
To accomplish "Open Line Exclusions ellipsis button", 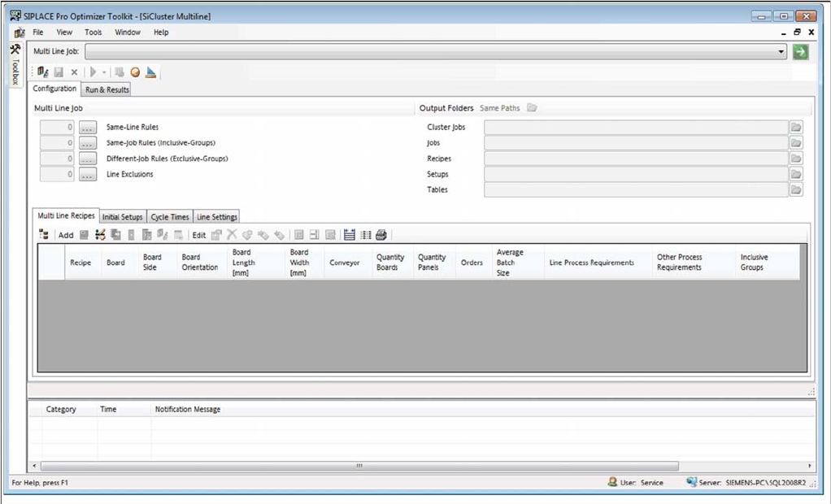I will click(x=88, y=174).
